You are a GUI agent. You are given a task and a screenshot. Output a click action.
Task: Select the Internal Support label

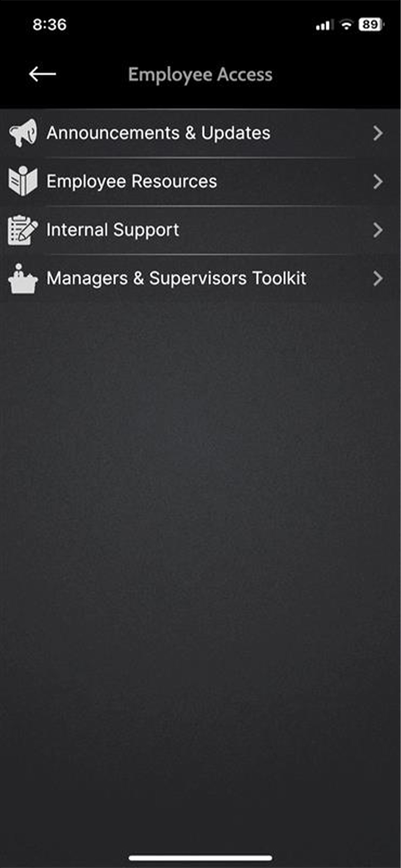113,230
